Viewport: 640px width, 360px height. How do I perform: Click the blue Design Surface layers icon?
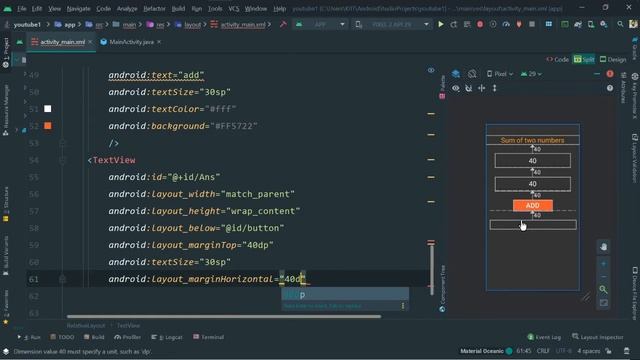coord(456,74)
